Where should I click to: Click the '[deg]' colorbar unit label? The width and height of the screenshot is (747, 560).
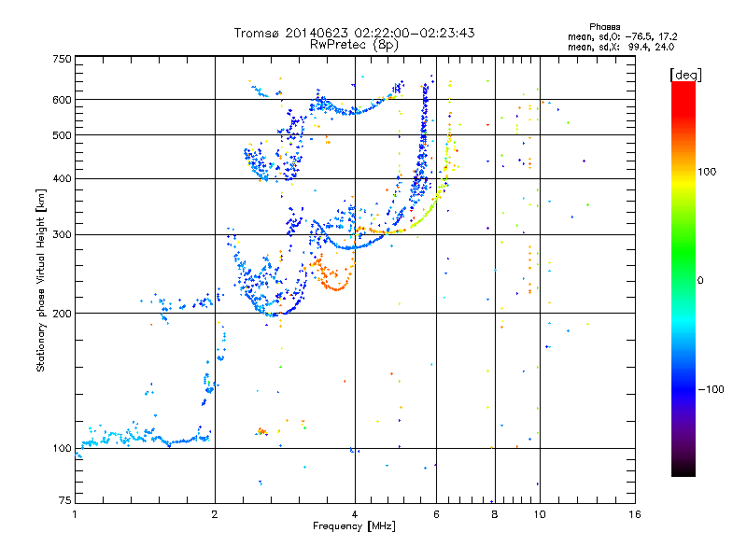pyautogui.click(x=685, y=75)
